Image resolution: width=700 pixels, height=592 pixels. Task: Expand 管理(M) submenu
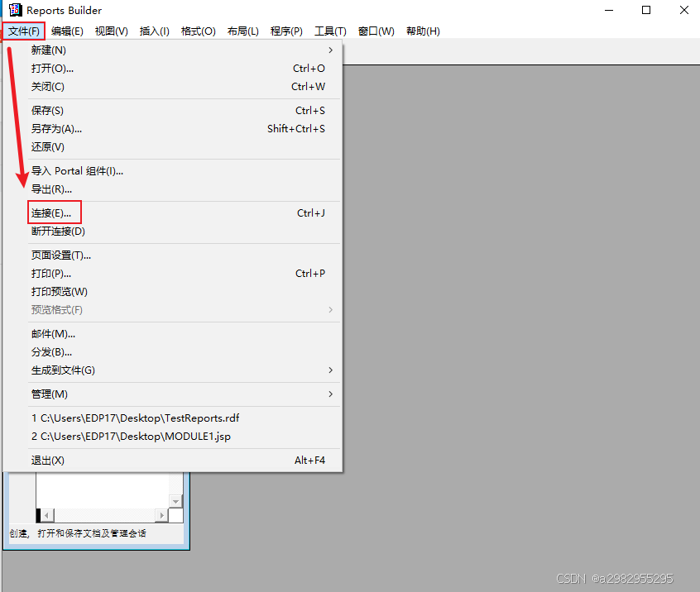click(184, 394)
